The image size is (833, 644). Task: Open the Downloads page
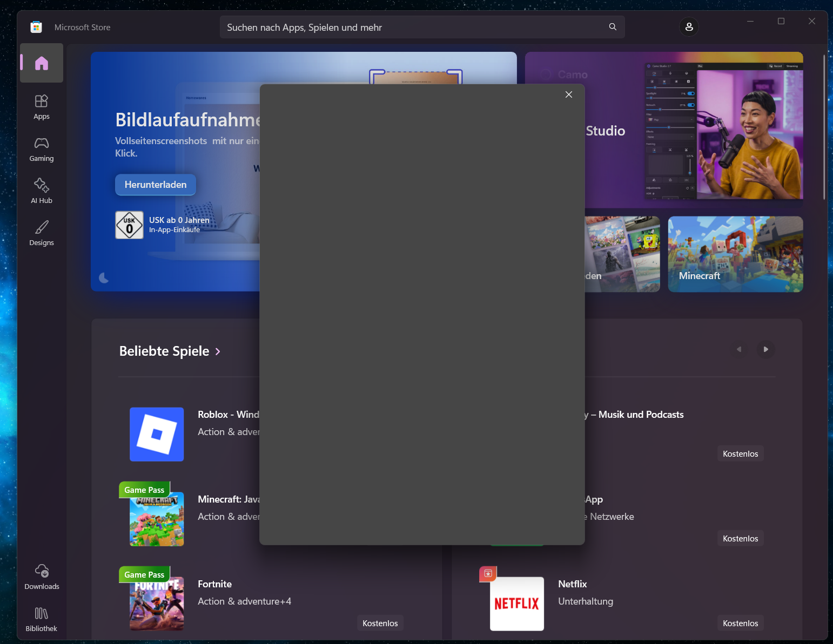(42, 577)
